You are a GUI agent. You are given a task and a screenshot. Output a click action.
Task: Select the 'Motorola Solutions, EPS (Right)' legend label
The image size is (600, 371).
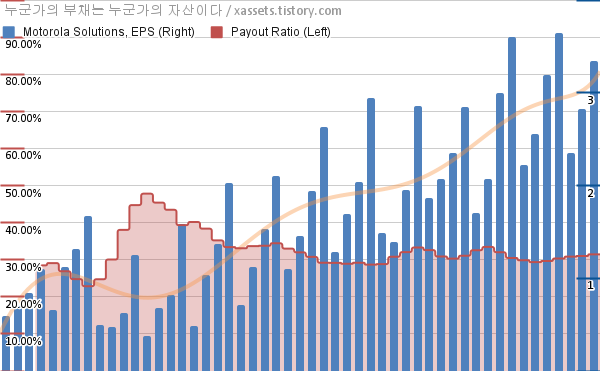tap(109, 32)
